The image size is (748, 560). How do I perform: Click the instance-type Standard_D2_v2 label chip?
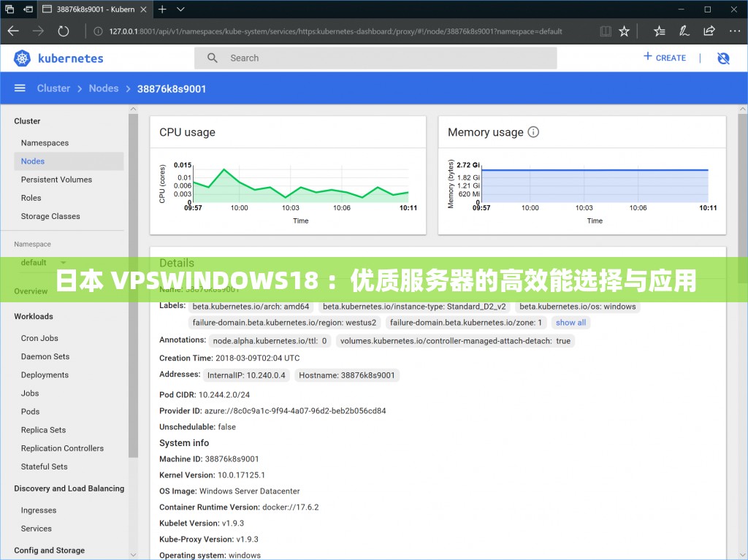point(414,307)
